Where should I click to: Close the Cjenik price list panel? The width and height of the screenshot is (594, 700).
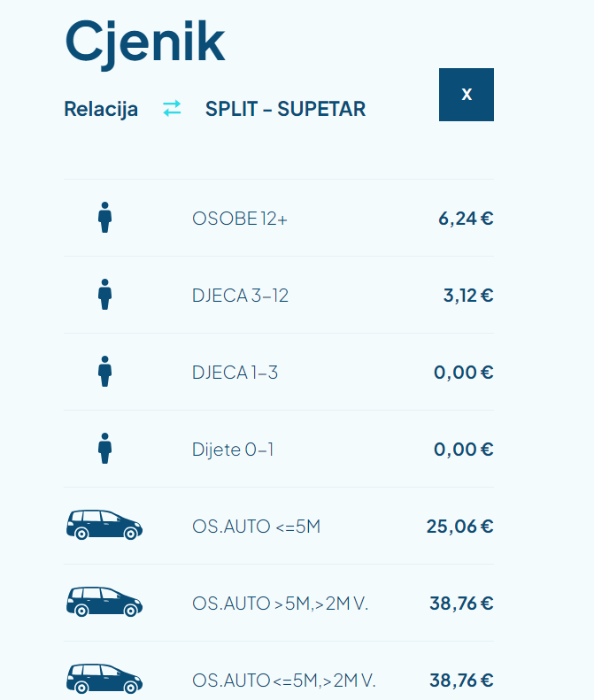(x=467, y=95)
